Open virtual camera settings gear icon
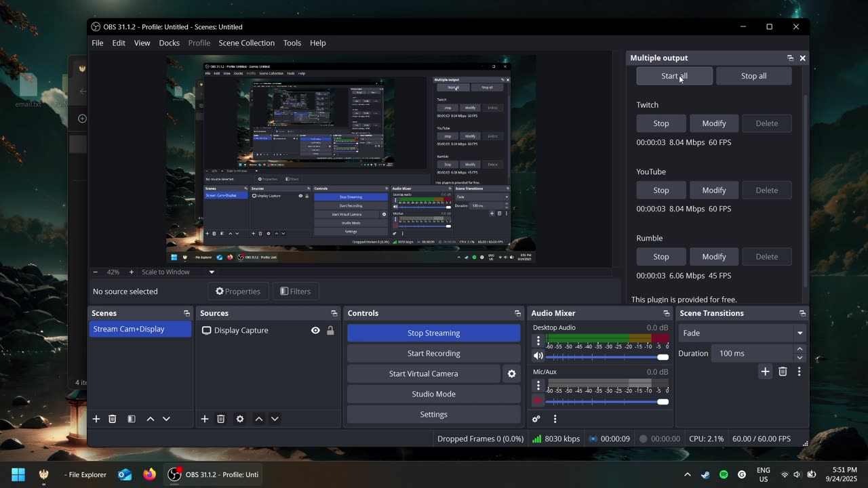868x488 pixels. point(512,373)
